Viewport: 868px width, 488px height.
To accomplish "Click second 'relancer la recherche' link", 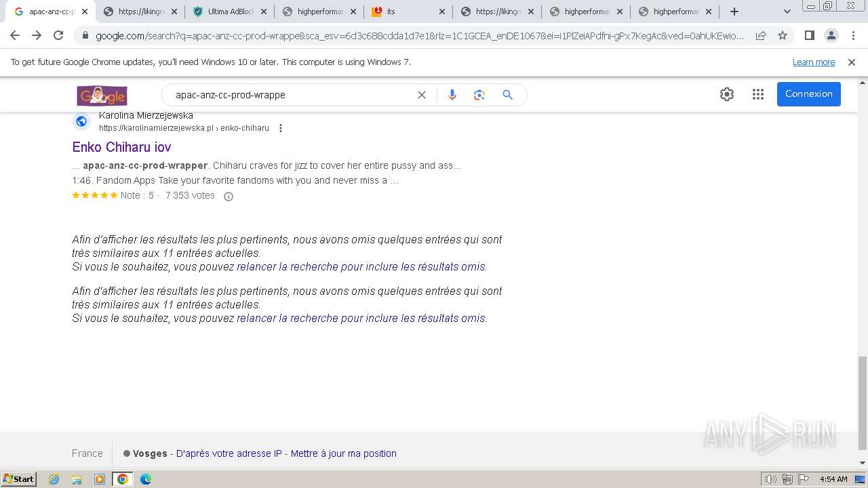I will [x=361, y=319].
